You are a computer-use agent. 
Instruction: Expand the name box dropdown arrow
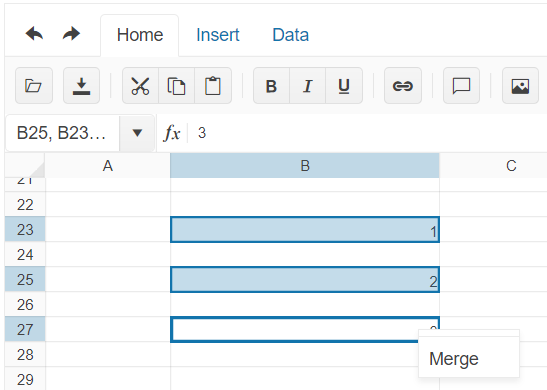pyautogui.click(x=137, y=133)
